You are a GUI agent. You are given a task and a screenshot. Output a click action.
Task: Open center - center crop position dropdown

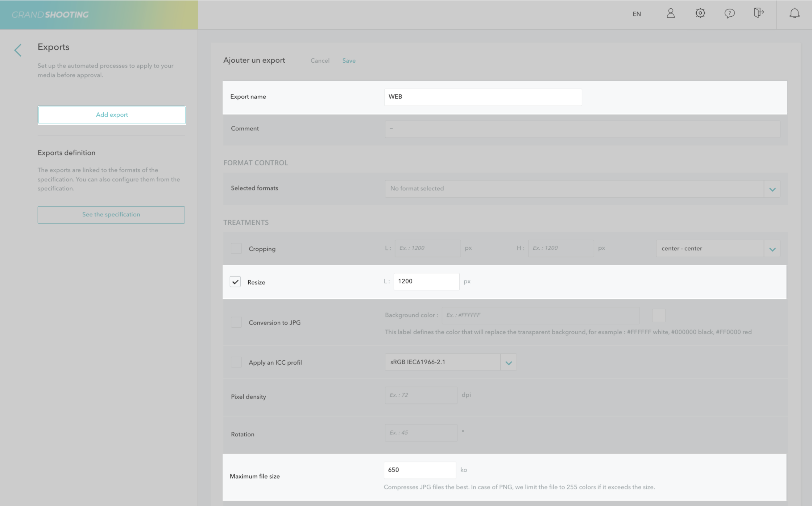[772, 249]
